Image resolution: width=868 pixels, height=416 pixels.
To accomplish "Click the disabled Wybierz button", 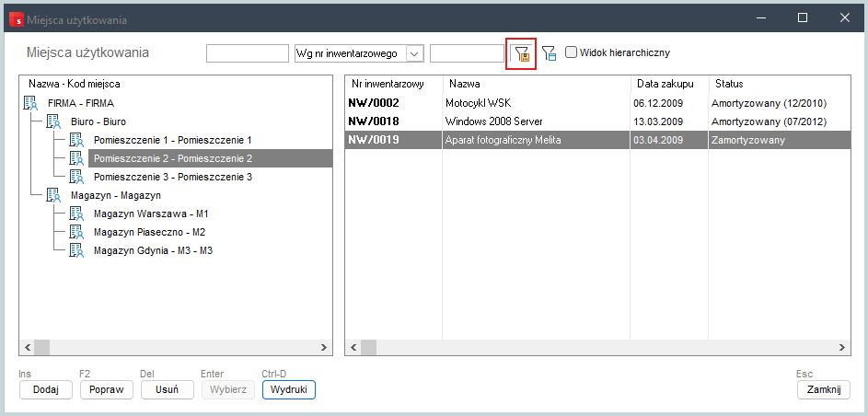I will [x=228, y=389].
